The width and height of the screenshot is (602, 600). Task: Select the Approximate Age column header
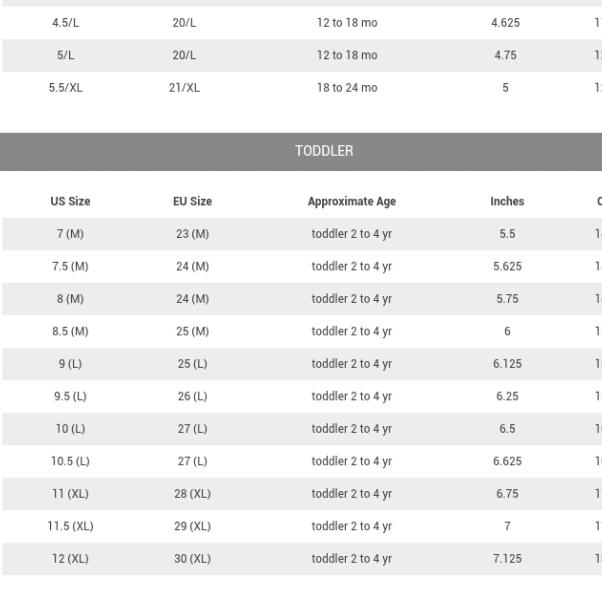pos(351,201)
